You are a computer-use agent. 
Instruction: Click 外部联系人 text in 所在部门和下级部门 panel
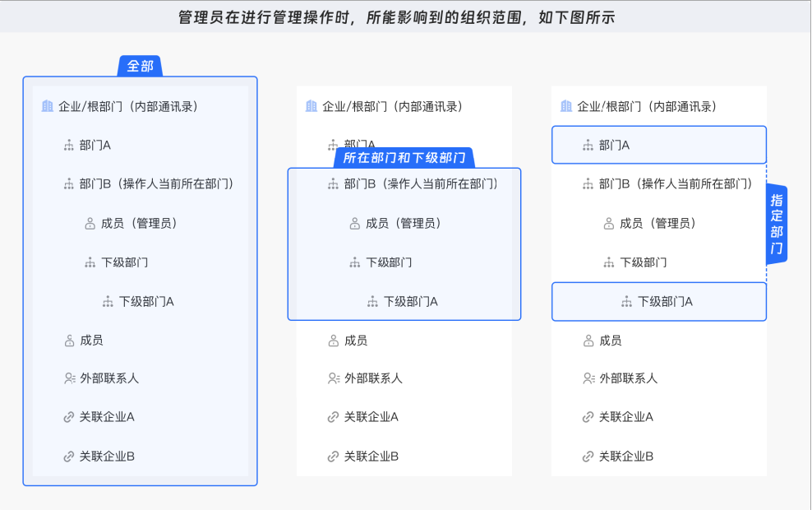coord(373,378)
